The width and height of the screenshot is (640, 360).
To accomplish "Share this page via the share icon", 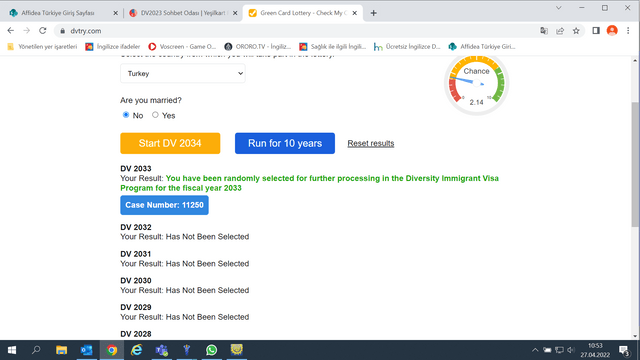I will pos(560,31).
